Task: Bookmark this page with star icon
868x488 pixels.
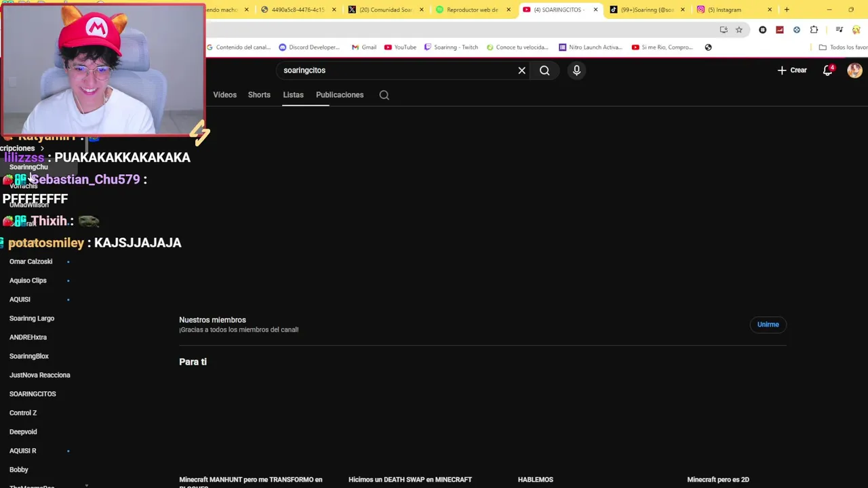Action: 739,30
